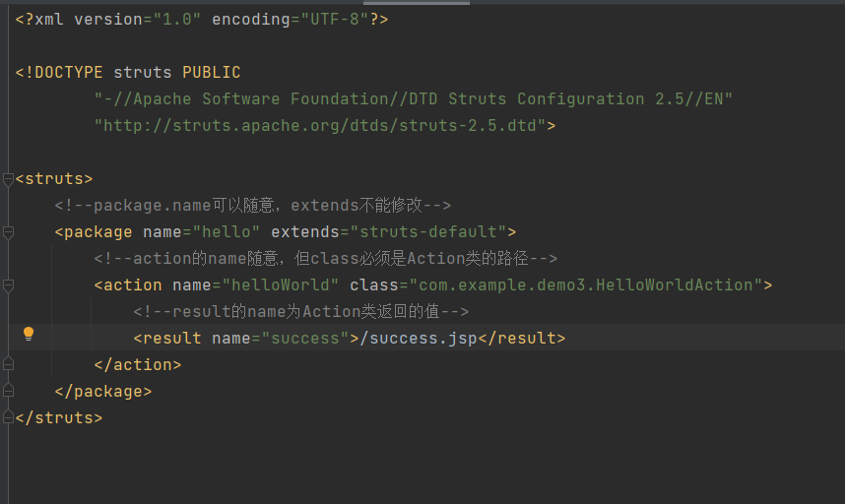
Task: Click the /success.jsp result path
Action: (x=419, y=339)
